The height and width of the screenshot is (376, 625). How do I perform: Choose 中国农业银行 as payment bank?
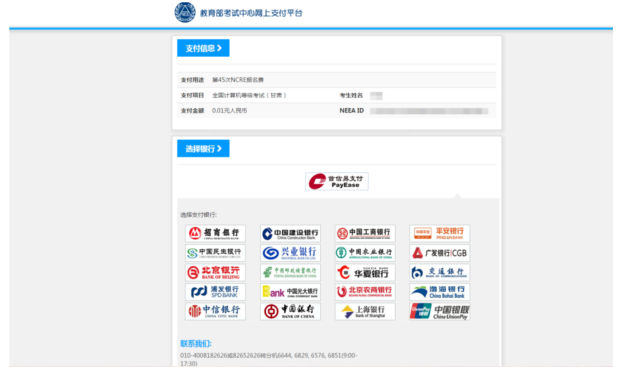click(x=365, y=253)
